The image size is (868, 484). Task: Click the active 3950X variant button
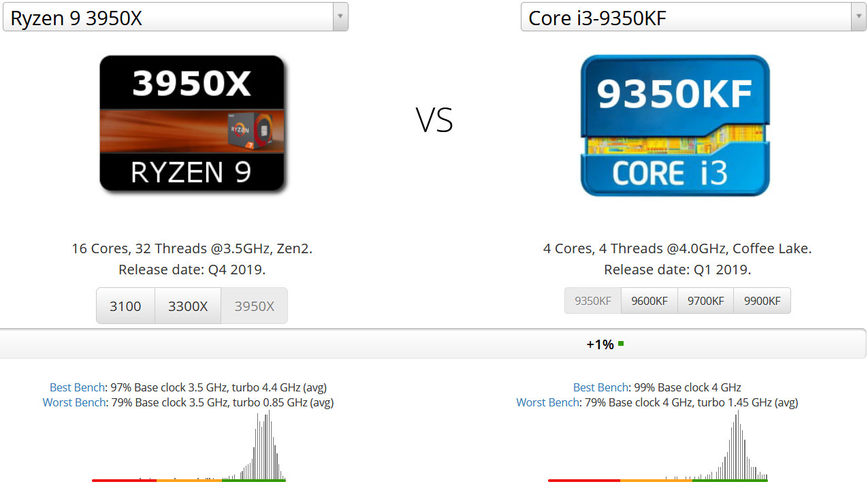(254, 306)
